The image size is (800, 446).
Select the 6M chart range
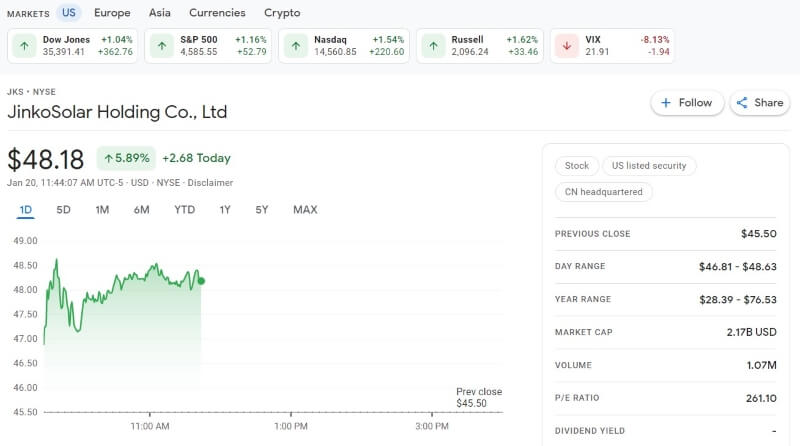pos(141,210)
